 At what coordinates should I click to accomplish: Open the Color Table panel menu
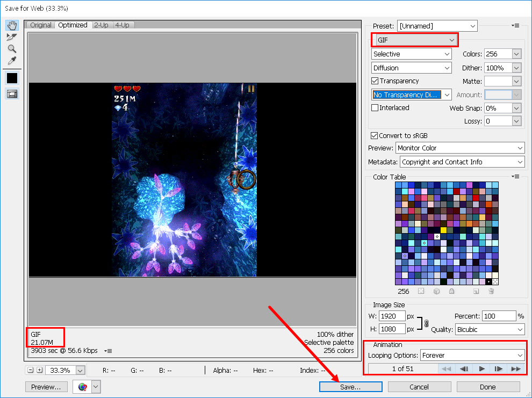tap(515, 177)
